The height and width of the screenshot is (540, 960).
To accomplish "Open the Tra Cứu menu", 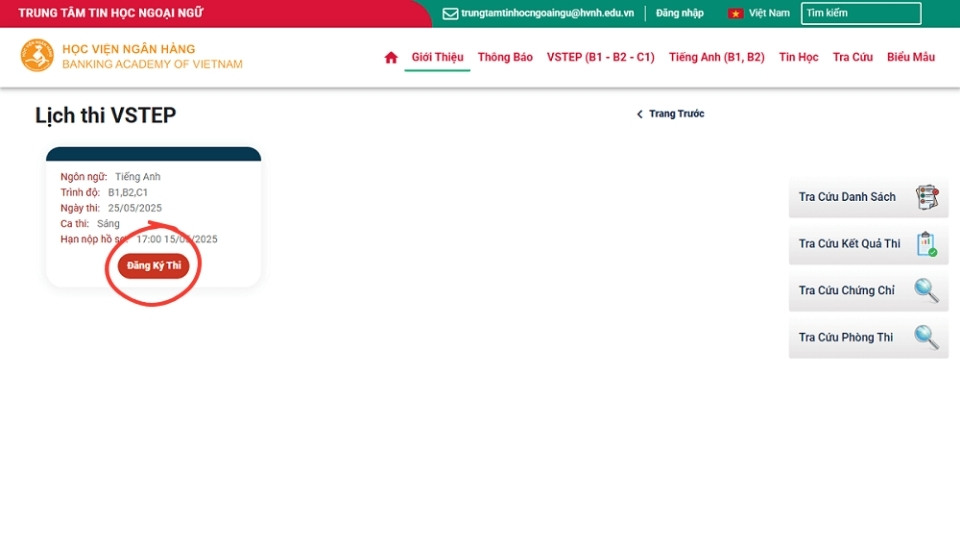I will [x=852, y=58].
